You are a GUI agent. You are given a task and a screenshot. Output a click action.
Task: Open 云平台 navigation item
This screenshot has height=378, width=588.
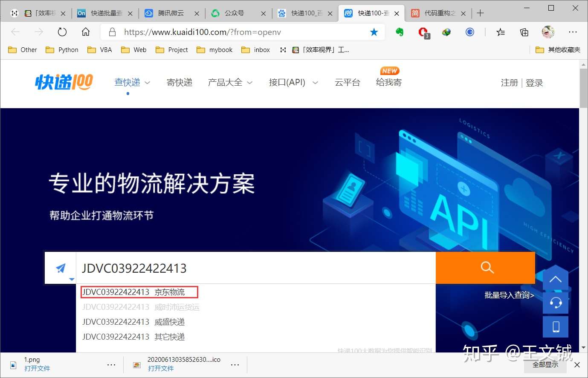tap(348, 82)
